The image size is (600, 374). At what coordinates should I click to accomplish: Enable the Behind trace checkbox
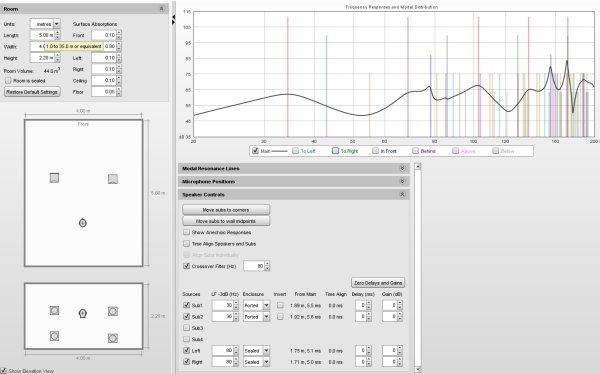[x=416, y=151]
